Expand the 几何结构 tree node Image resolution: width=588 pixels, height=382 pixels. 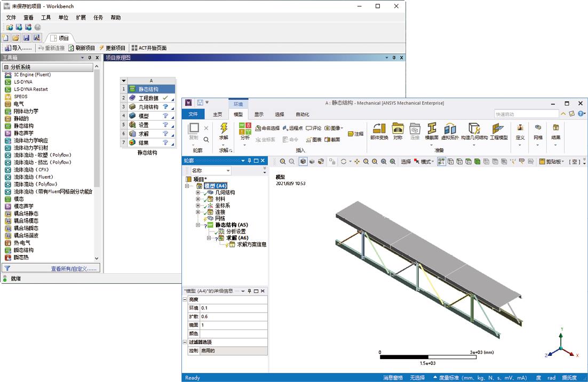coord(198,192)
